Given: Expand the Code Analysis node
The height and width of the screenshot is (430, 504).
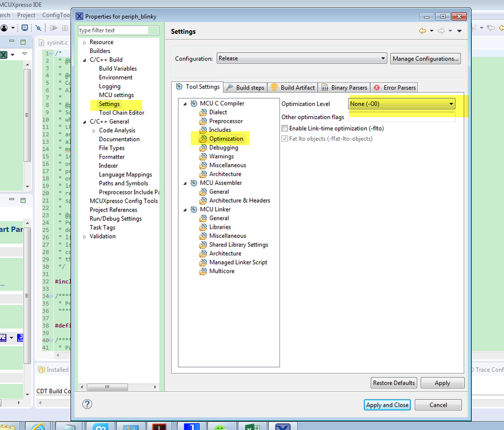Looking at the screenshot, I should coord(93,131).
